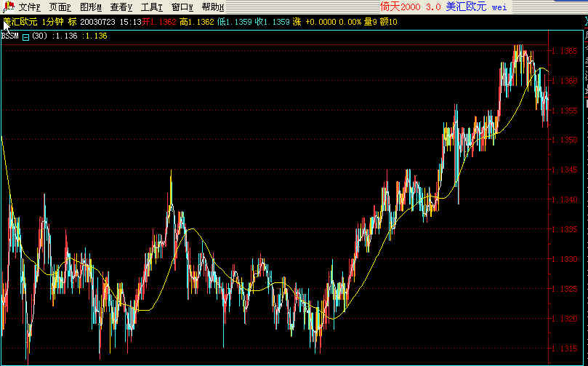Image resolution: width=588 pixels, height=366 pixels.
Task: Click the 1.1350 price axis label
Action: (565, 140)
